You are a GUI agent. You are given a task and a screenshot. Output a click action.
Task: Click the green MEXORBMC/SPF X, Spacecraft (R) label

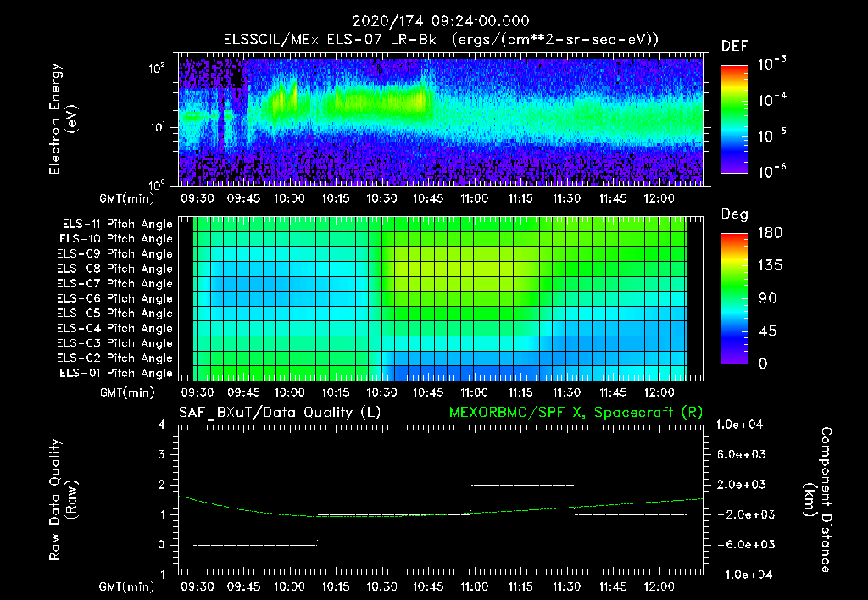coord(576,413)
